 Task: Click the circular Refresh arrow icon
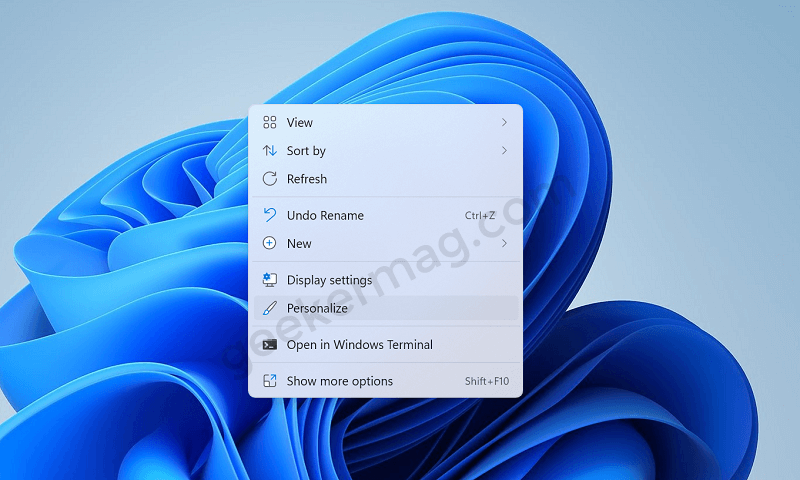pos(269,179)
